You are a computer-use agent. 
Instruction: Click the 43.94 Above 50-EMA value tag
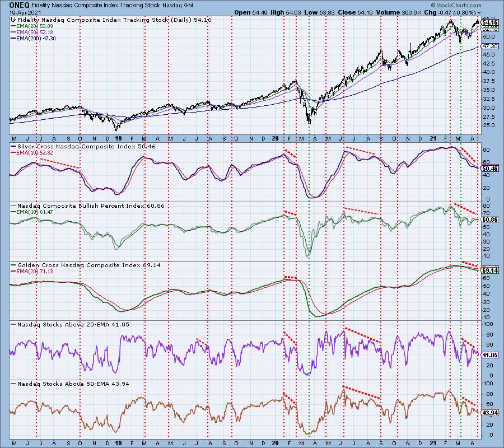(x=490, y=413)
